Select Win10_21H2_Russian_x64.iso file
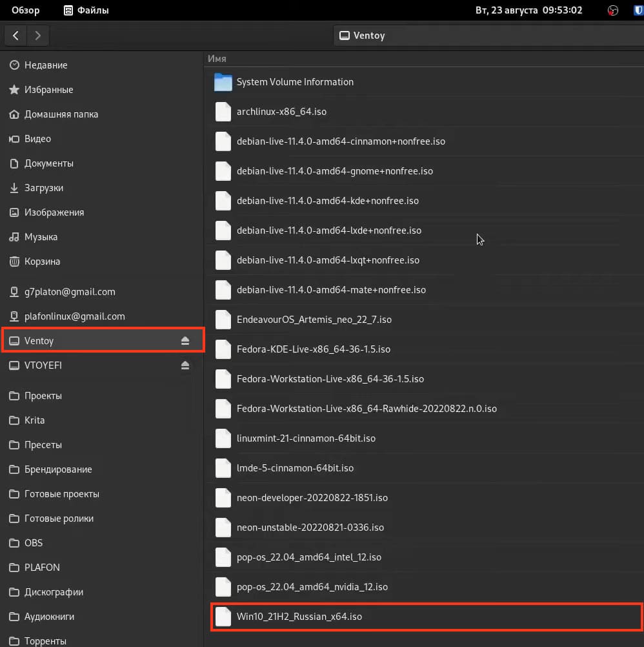The width and height of the screenshot is (644, 647). 299,617
